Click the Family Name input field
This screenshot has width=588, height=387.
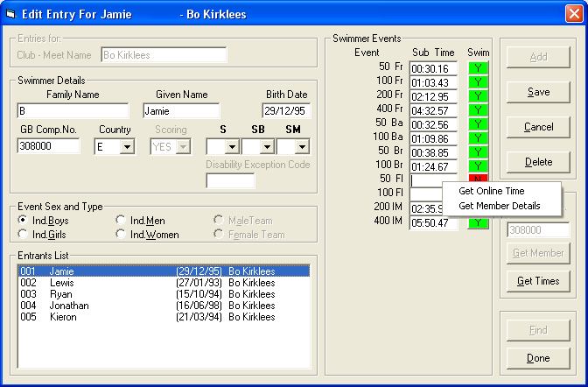[x=73, y=111]
